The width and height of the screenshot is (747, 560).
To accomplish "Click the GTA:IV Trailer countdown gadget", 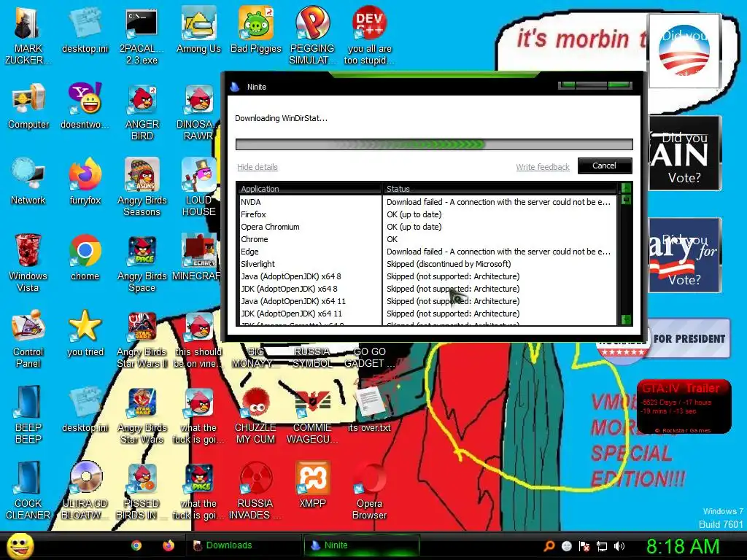I will 684,406.
